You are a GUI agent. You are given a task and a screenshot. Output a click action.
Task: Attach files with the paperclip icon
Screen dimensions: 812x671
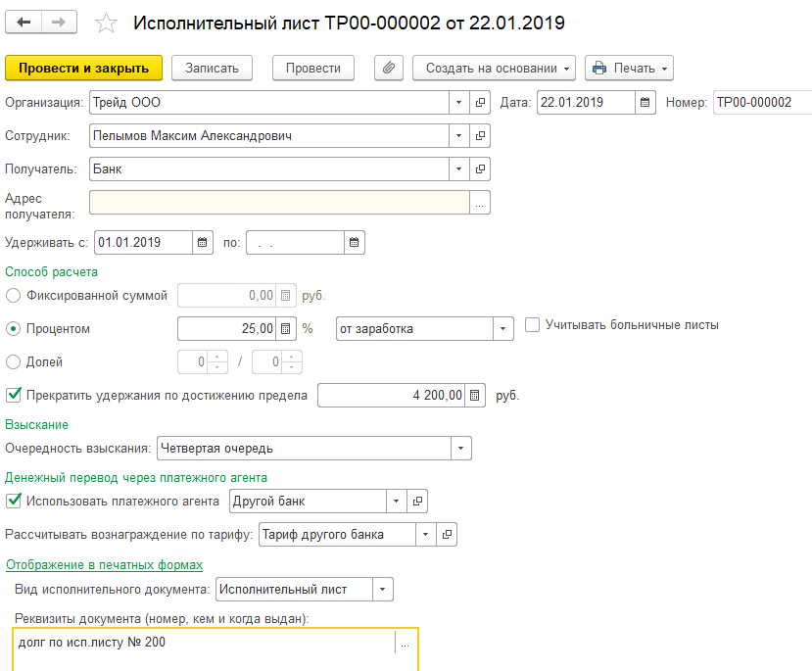[x=389, y=68]
